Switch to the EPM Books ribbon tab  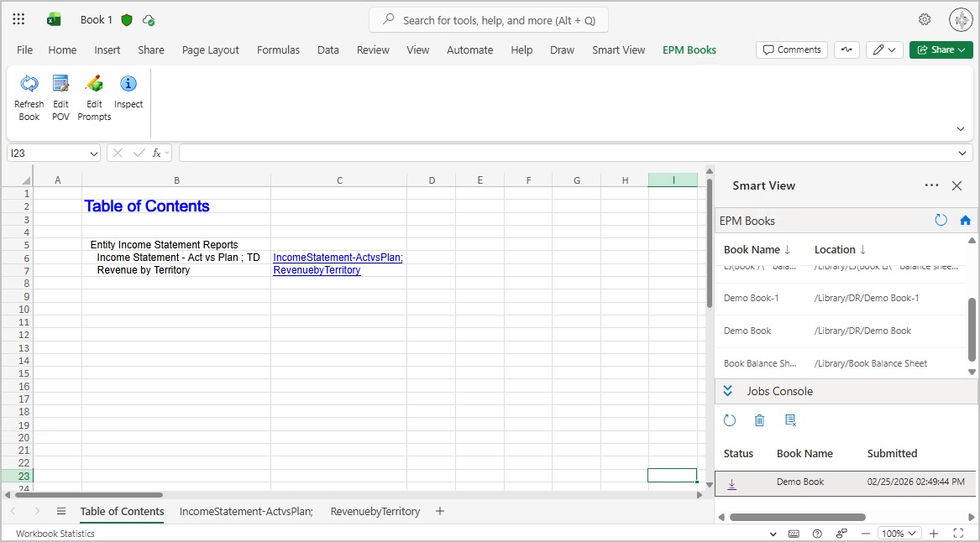coord(689,50)
